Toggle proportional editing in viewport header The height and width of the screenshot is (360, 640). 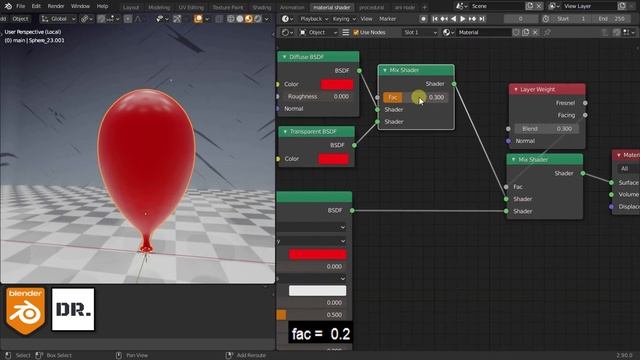point(128,19)
